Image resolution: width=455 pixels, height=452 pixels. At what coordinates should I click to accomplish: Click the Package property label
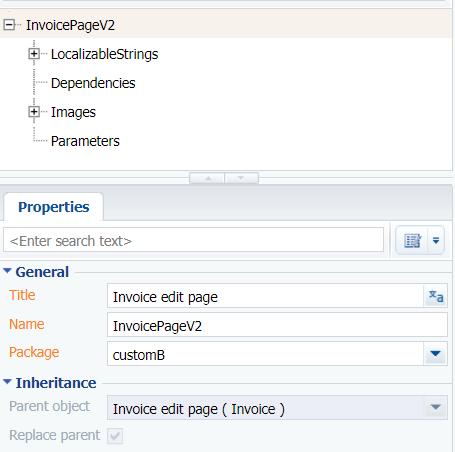click(x=34, y=353)
